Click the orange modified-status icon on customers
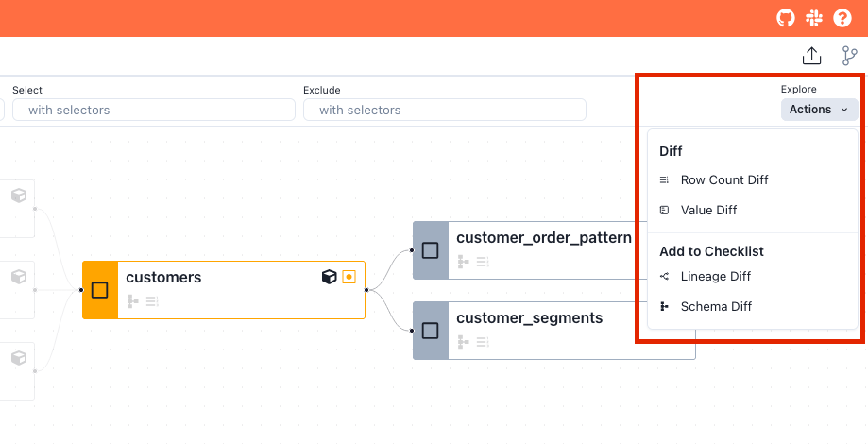868x444 pixels. [349, 277]
